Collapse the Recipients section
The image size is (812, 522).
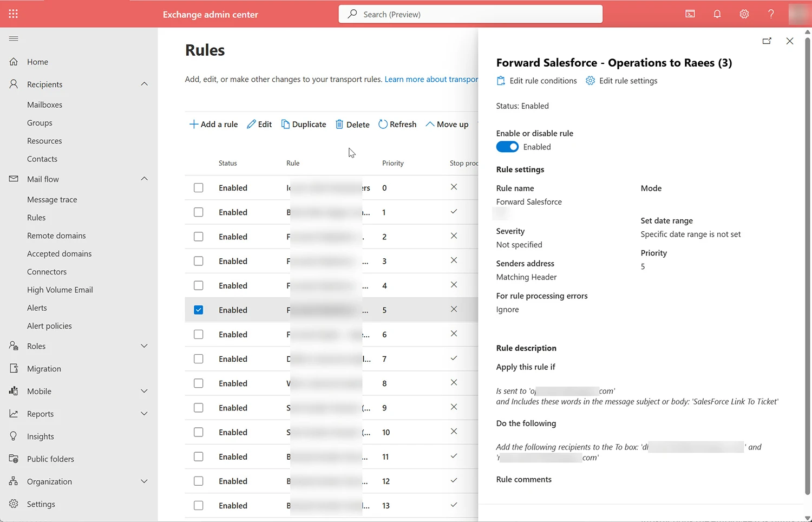[x=144, y=84]
